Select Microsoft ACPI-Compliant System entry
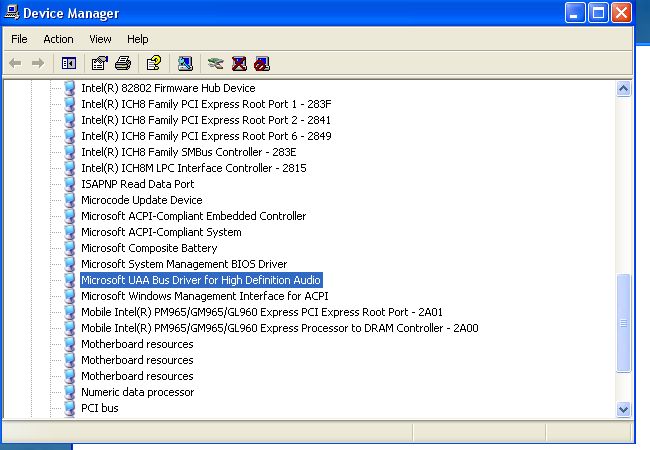The height and width of the screenshot is (450, 650). pos(161,232)
